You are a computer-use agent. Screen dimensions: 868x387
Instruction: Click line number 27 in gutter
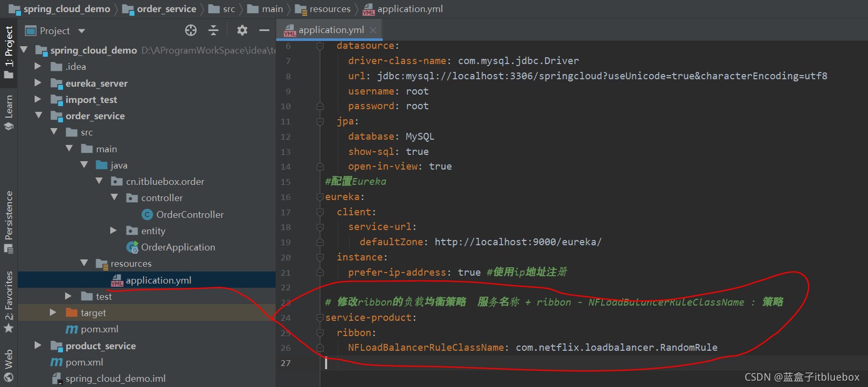point(286,363)
